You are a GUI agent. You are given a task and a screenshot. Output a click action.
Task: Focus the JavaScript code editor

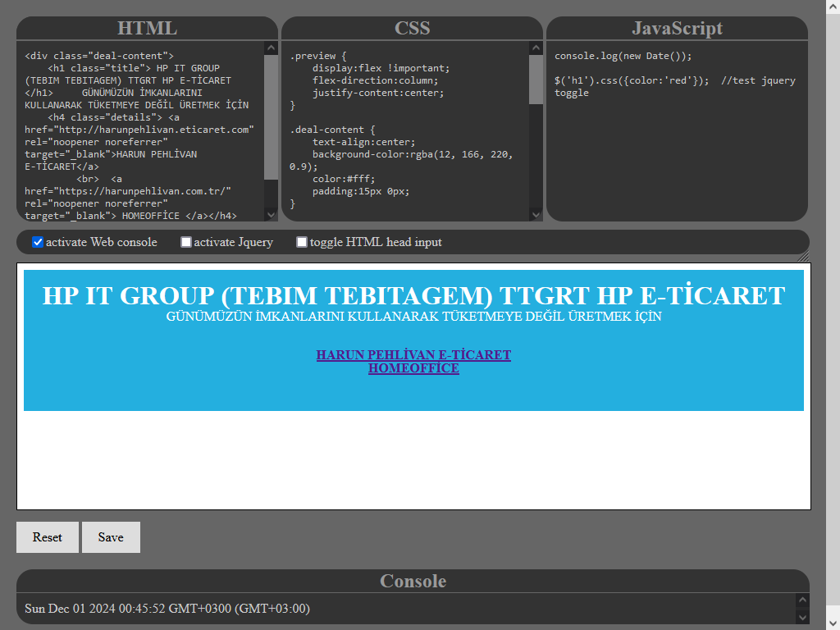pyautogui.click(x=676, y=148)
